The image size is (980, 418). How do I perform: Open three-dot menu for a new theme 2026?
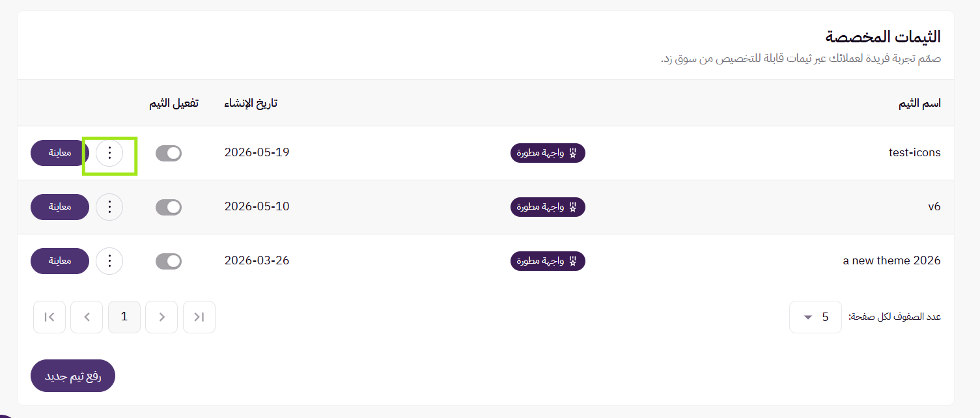pos(109,261)
